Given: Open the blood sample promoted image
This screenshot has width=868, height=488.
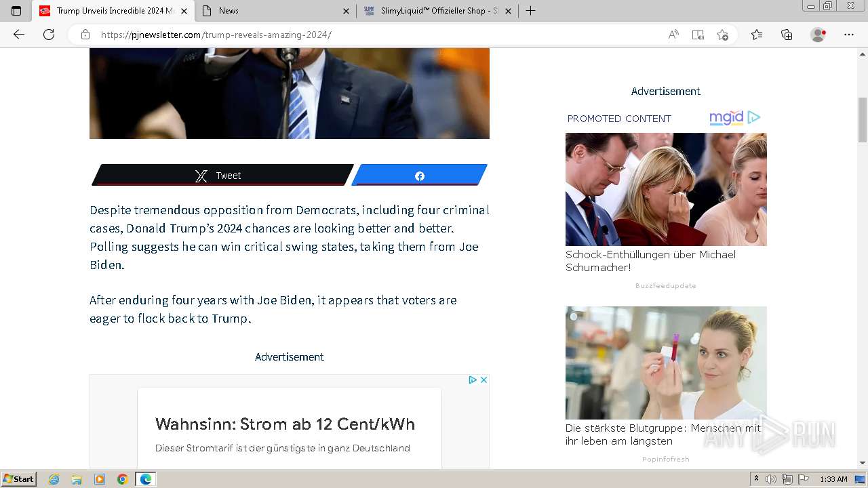Looking at the screenshot, I should pos(666,363).
